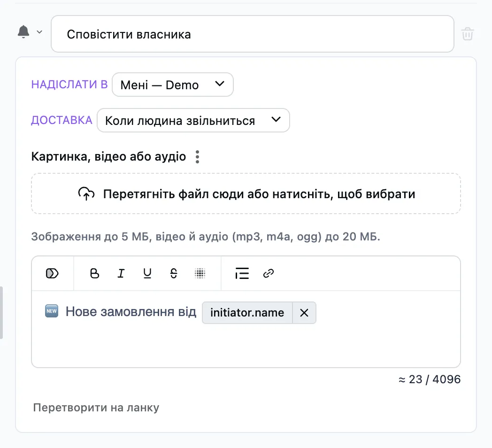The image size is (492, 448).
Task: Apply blockquote formatting
Action: [x=242, y=273]
